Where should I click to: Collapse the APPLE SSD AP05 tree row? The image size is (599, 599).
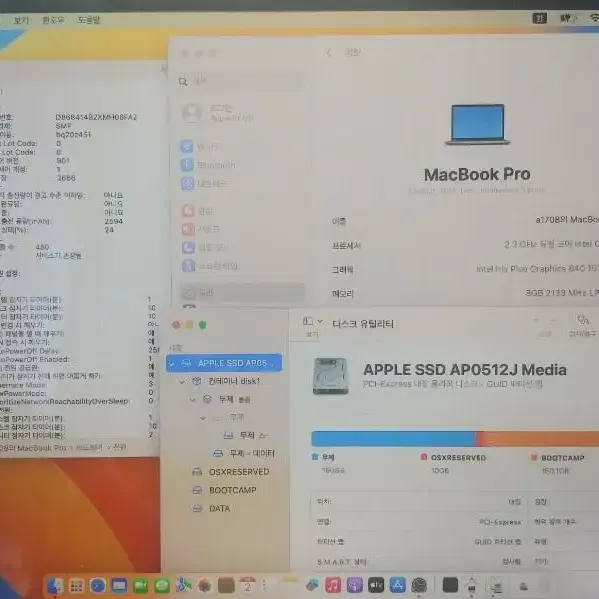click(171, 363)
